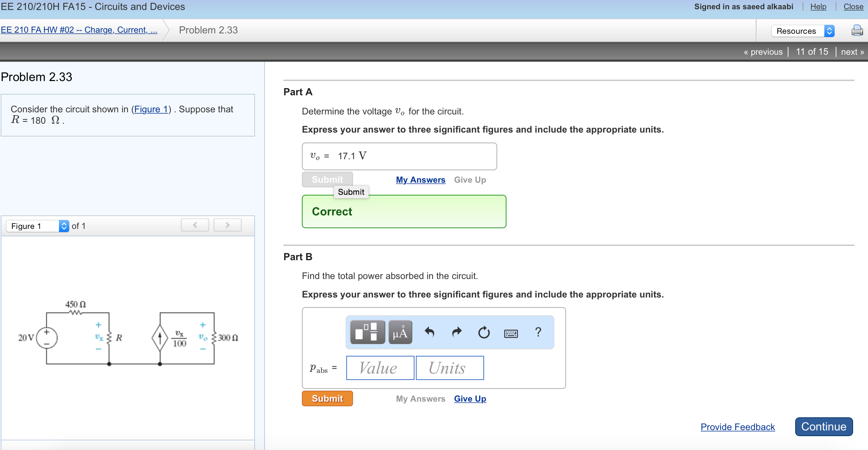Click the question mark help icon
This screenshot has width=868, height=450.
[x=538, y=332]
